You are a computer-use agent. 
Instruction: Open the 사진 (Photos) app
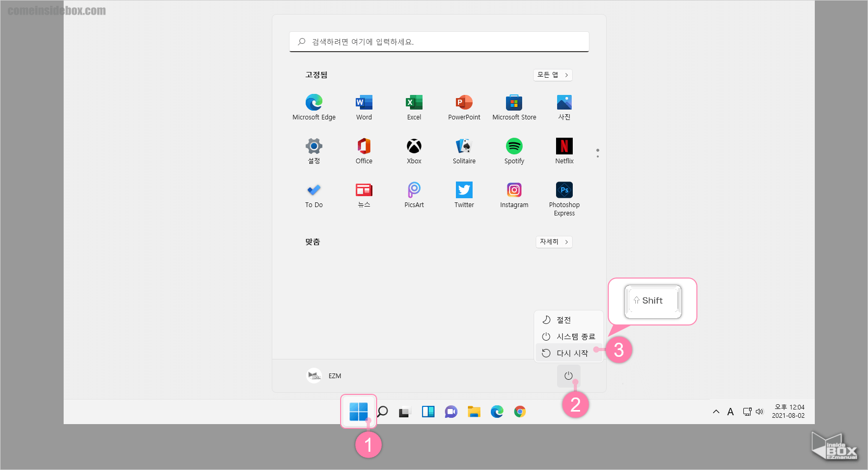click(564, 107)
